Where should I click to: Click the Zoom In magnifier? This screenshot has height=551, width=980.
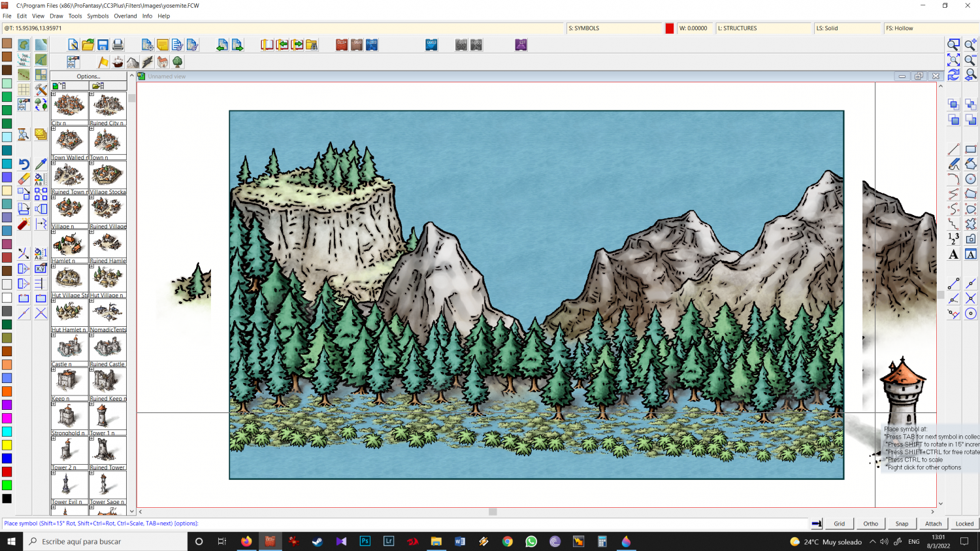pyautogui.click(x=971, y=44)
